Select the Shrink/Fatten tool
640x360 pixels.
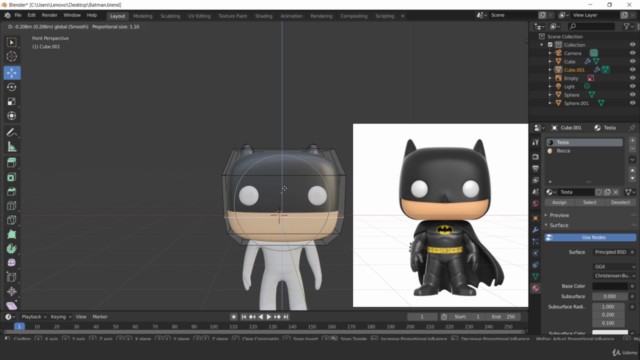[x=11, y=291]
